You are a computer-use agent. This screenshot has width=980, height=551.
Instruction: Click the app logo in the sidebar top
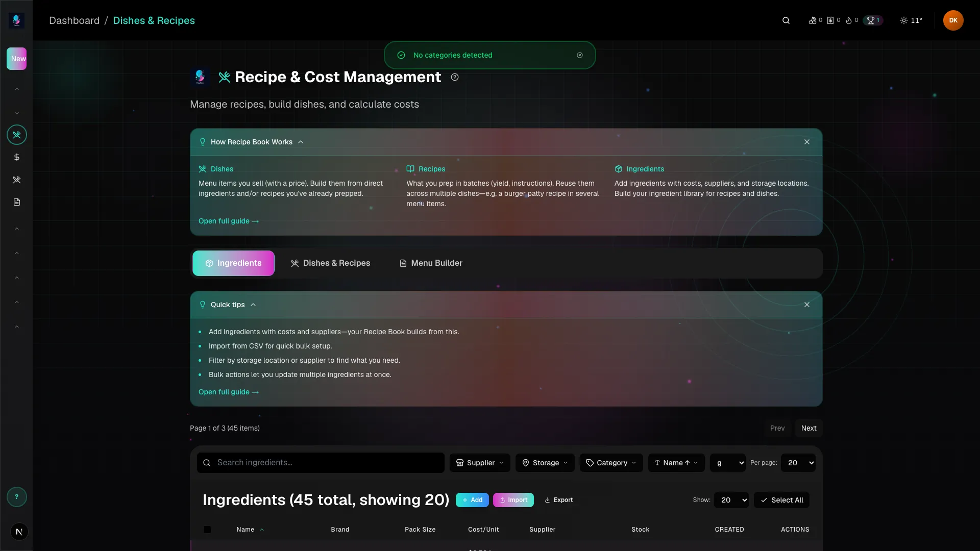pyautogui.click(x=16, y=20)
